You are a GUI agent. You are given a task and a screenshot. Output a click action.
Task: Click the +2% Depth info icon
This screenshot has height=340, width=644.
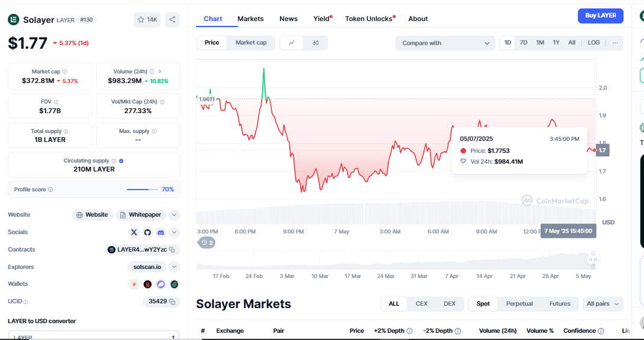pos(409,331)
